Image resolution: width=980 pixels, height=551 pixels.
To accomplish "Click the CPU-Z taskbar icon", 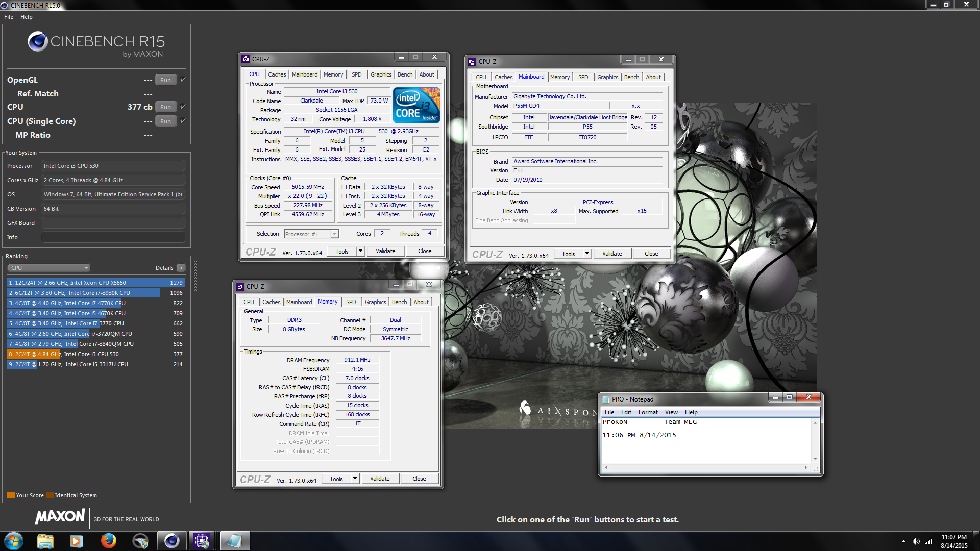I will click(x=202, y=541).
